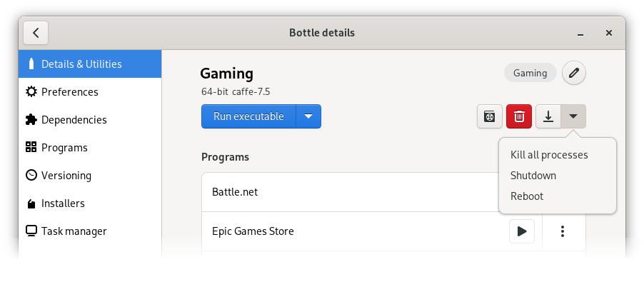Switch to Versioning in sidebar

tap(66, 176)
